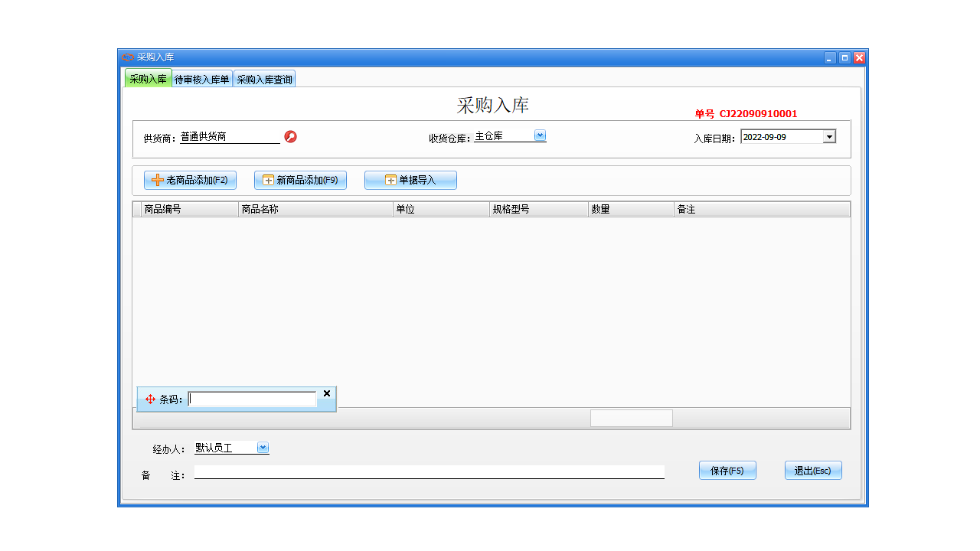This screenshot has height=551, width=980.
Task: Select the 采购入库 tab
Action: (x=148, y=77)
